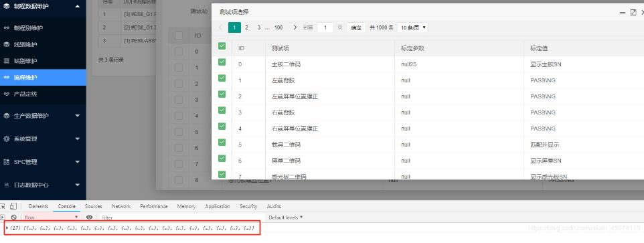Uncheck the 右前屏幕位置摆正 row checkbox

pos(222,126)
